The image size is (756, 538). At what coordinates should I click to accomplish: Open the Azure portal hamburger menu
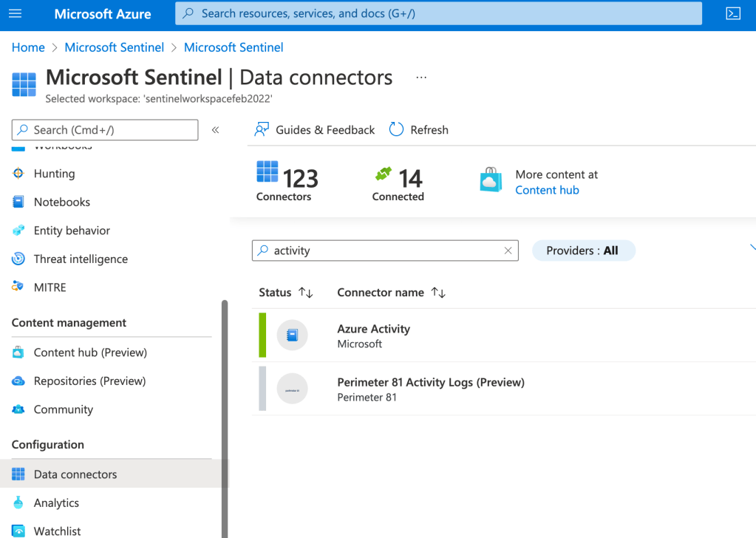15,14
